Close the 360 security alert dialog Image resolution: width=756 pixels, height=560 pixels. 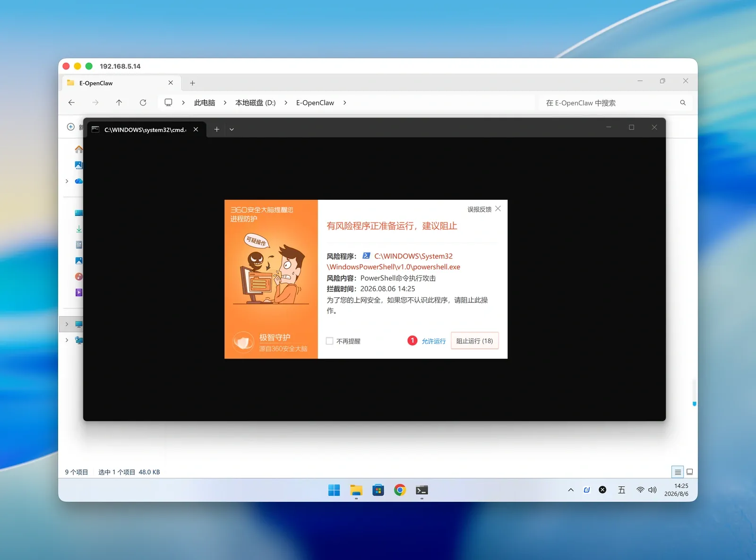(498, 208)
